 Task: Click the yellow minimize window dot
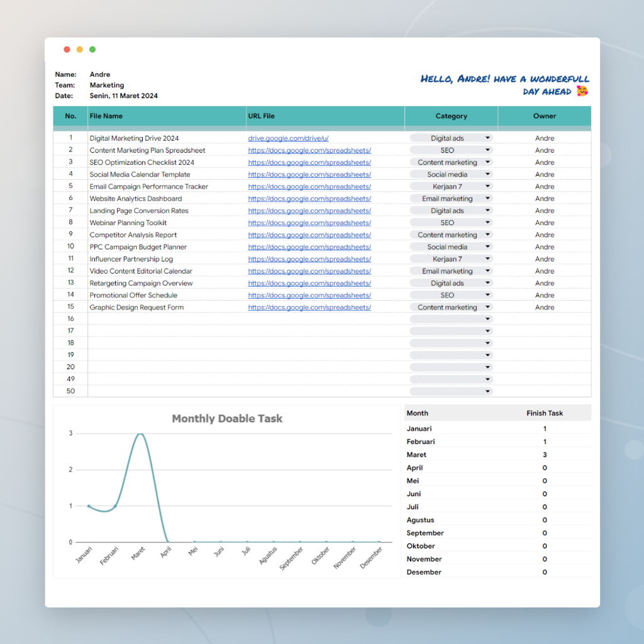tap(79, 50)
